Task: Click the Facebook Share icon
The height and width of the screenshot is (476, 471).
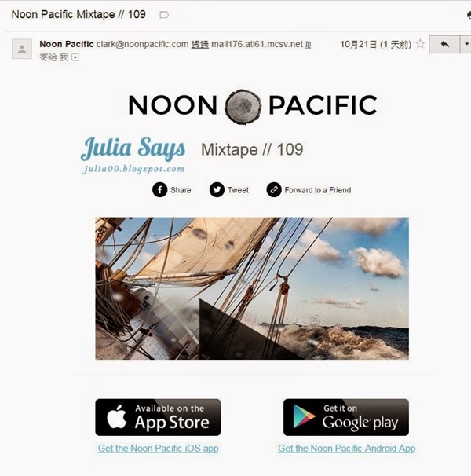Action: click(160, 190)
